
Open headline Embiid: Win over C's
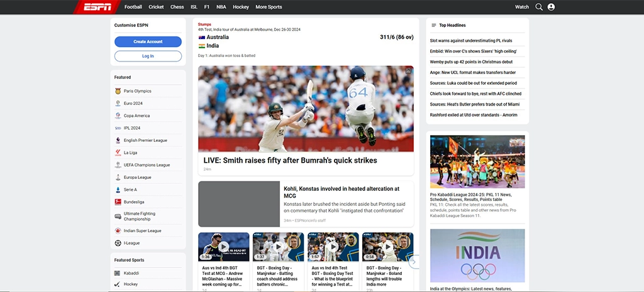pyautogui.click(x=473, y=51)
